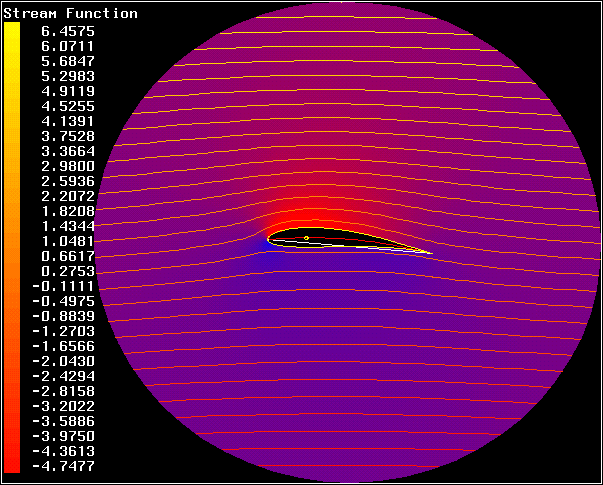Screen dimensions: 603x485
Task: Click the 4.9119 legend value
Action: coord(68,91)
